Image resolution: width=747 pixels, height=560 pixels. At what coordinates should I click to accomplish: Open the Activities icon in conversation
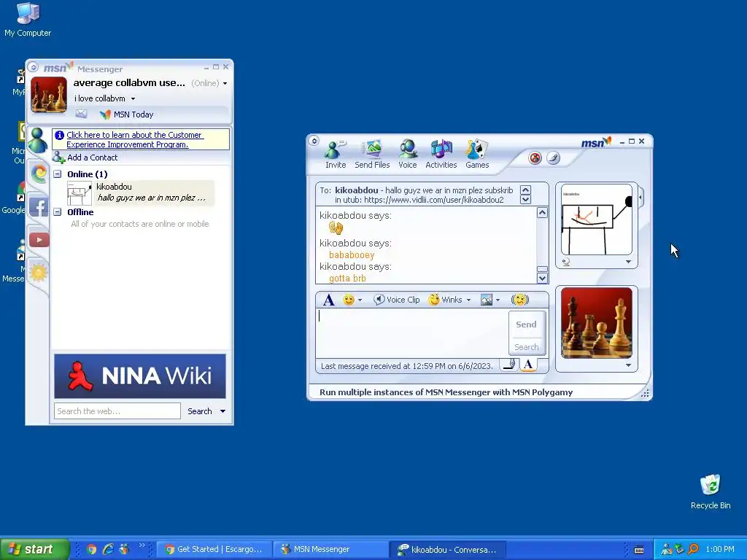coord(441,155)
